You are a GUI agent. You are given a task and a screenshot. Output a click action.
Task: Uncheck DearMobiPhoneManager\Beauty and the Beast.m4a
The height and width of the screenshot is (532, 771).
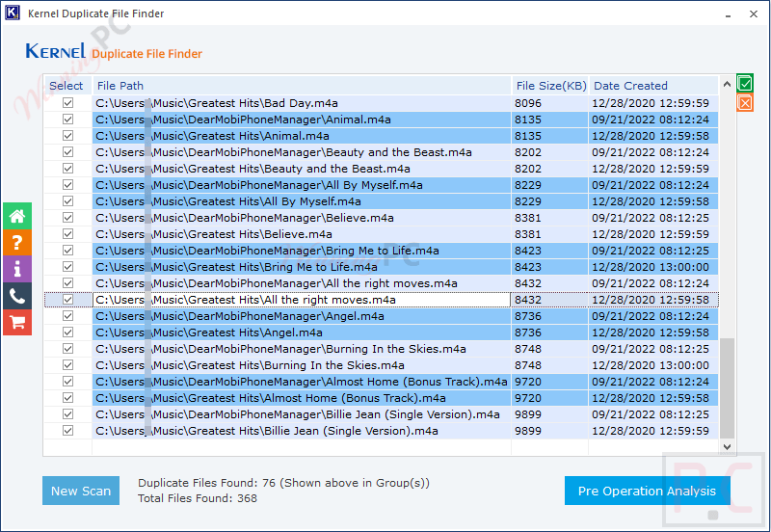tap(67, 152)
